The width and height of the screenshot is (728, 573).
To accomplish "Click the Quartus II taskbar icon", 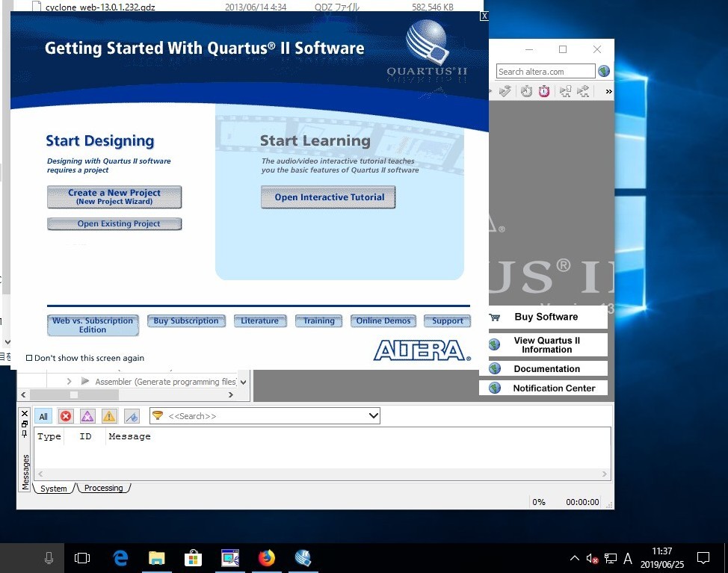I will pos(303,558).
